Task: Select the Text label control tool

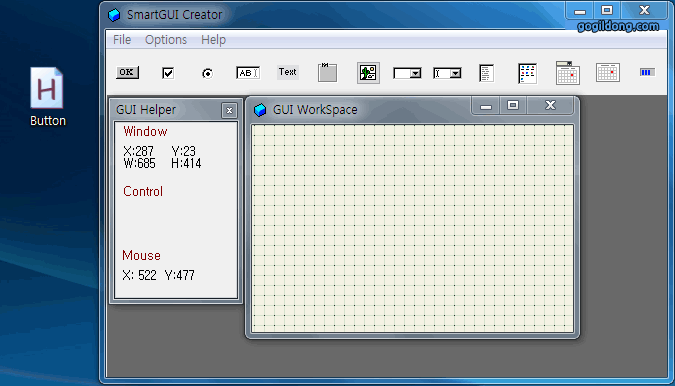Action: point(288,72)
